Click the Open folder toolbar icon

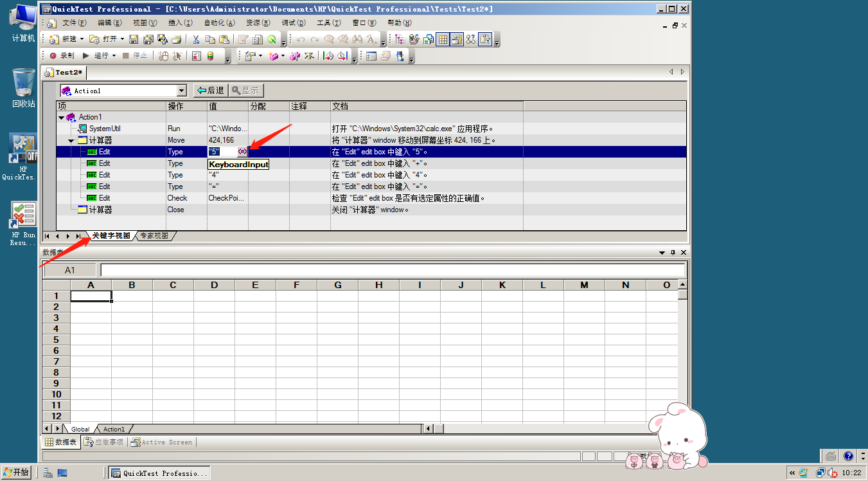pos(94,39)
